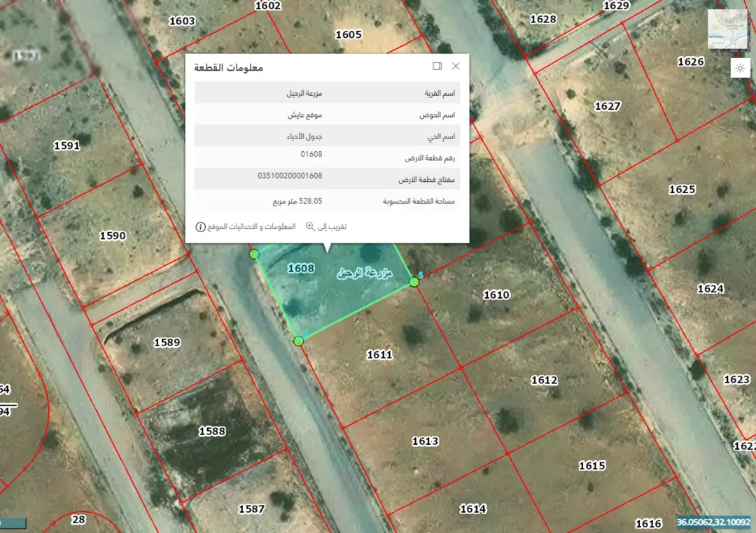Select the green vertex left of 1608
This screenshot has height=533, width=756.
[x=254, y=254]
